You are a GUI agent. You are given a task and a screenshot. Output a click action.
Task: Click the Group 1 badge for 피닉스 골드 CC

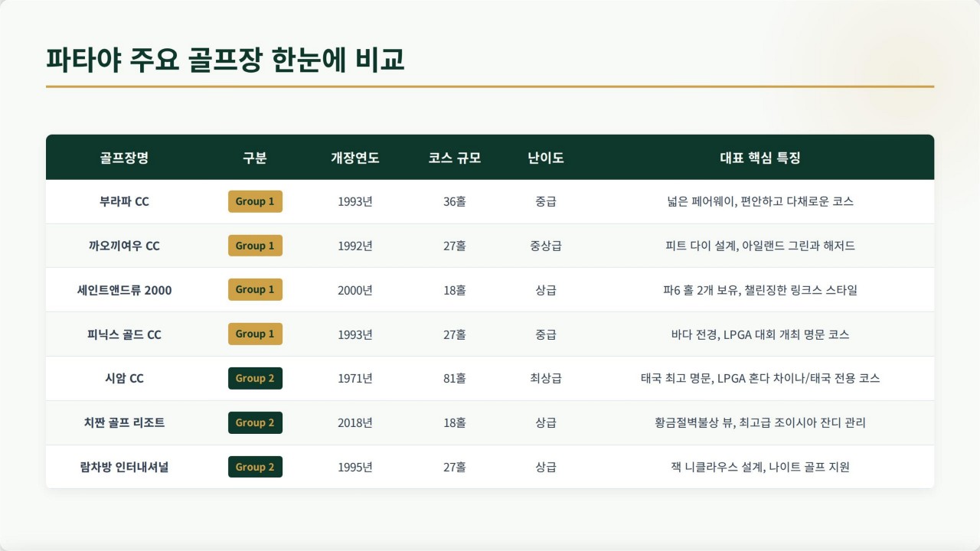click(x=255, y=334)
